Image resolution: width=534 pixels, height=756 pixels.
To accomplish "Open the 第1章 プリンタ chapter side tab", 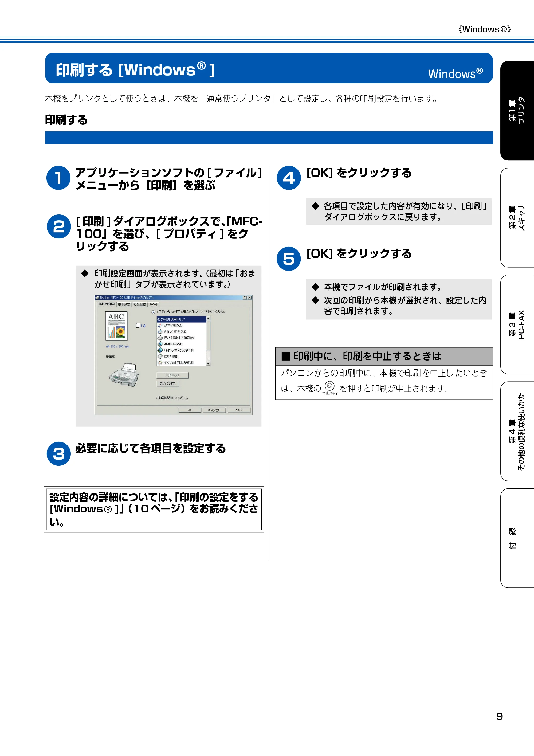I will coord(517,111).
